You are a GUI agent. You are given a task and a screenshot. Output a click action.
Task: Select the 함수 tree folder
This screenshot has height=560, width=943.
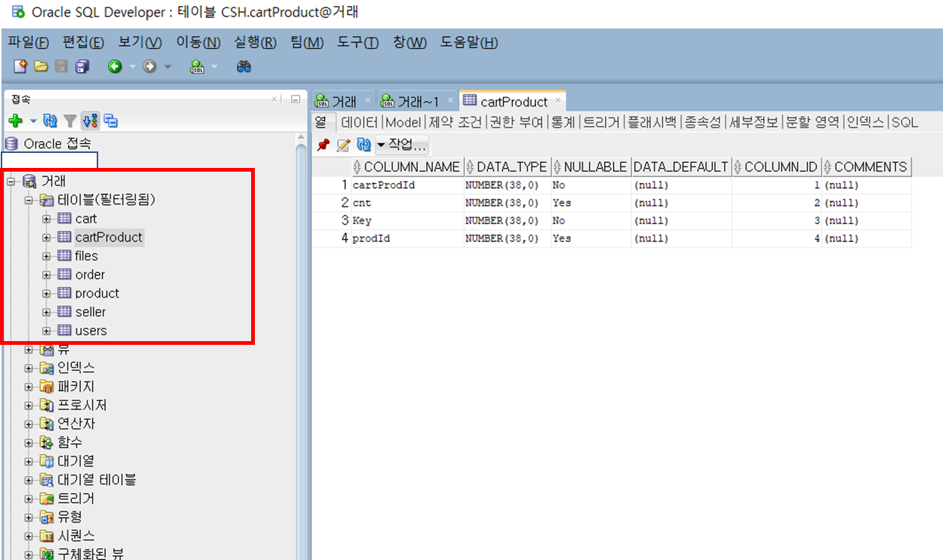click(x=70, y=442)
